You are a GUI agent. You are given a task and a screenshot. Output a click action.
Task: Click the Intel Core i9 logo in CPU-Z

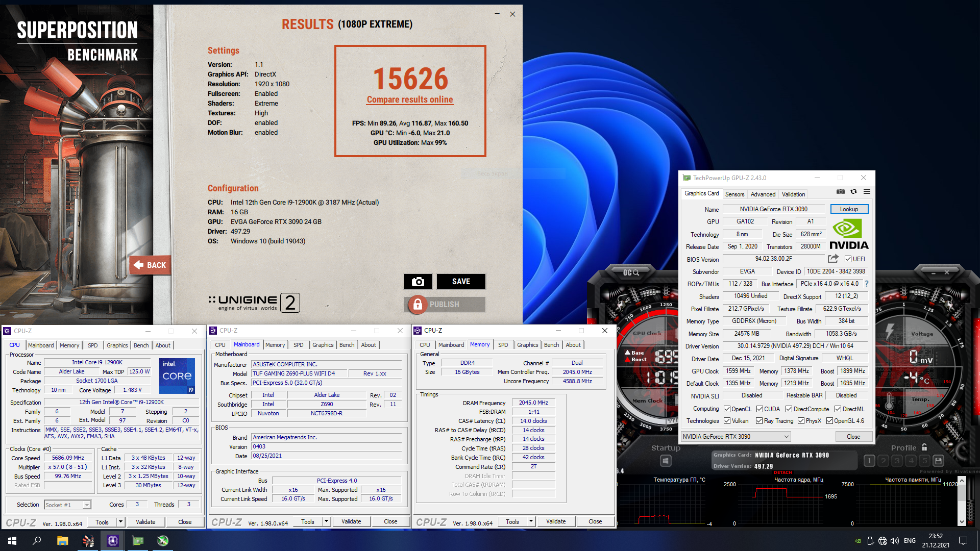(x=177, y=376)
